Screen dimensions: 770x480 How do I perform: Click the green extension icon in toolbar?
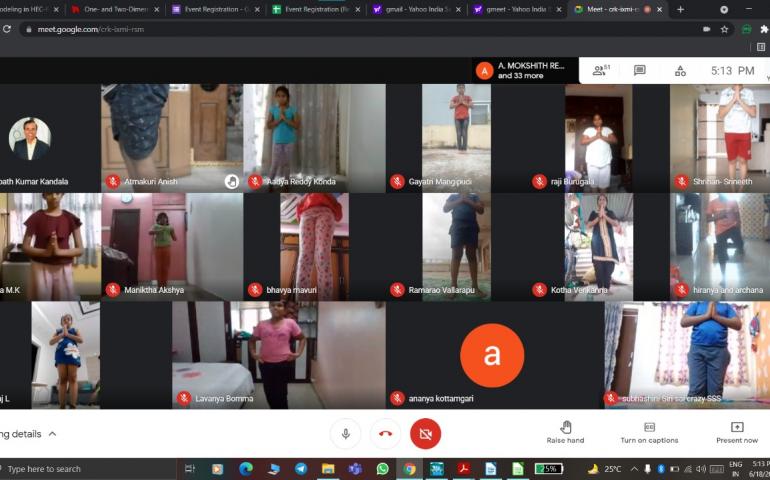coord(746,29)
